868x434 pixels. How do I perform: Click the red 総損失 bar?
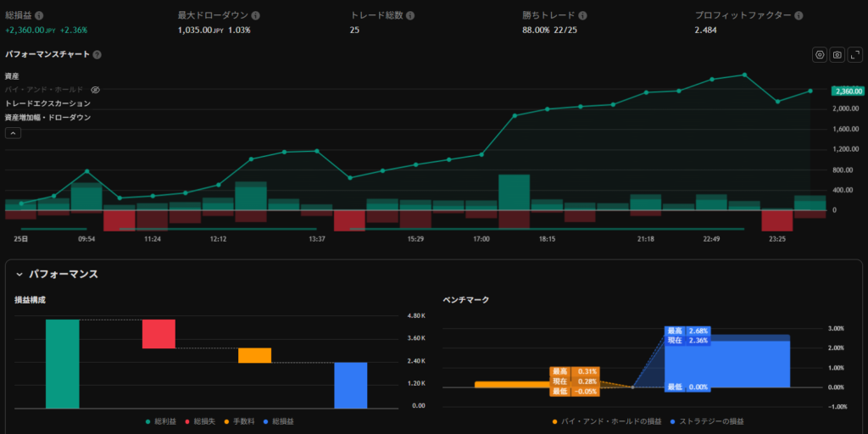[x=159, y=334]
